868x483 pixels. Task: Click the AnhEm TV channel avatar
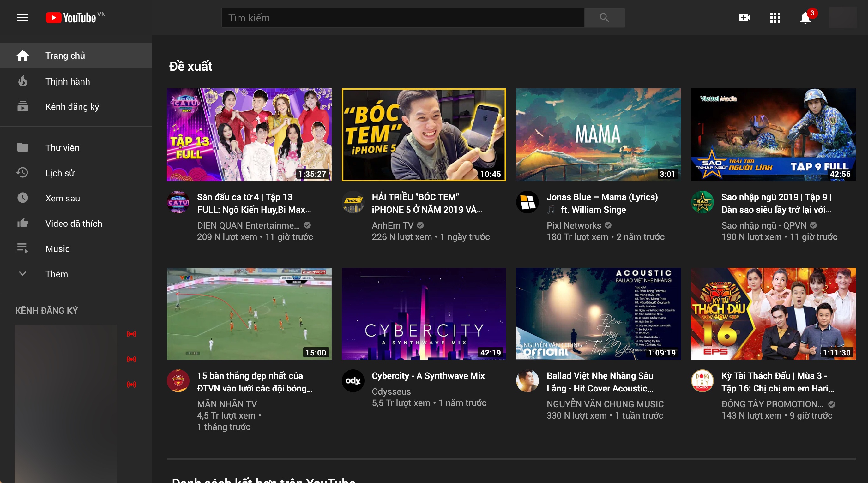click(x=353, y=202)
